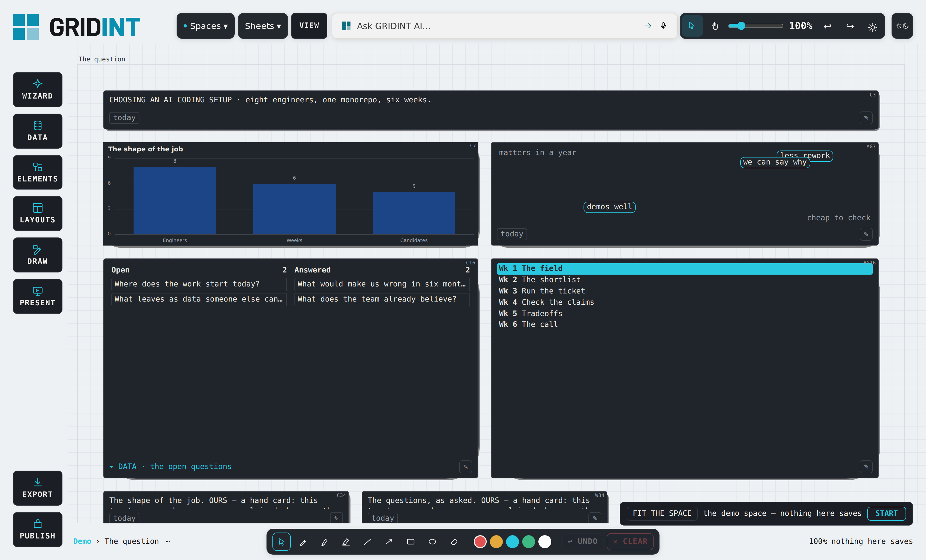
Task: Open What does the team already believe? question
Action: [x=382, y=299]
